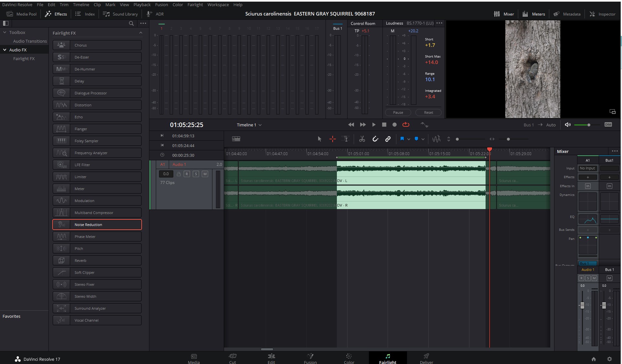Viewport: 622px width, 364px height.
Task: Click the fast forward transport button
Action: pyautogui.click(x=363, y=125)
